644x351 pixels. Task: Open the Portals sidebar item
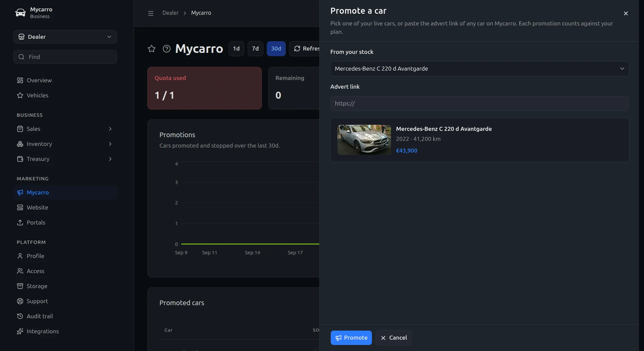pos(65,223)
